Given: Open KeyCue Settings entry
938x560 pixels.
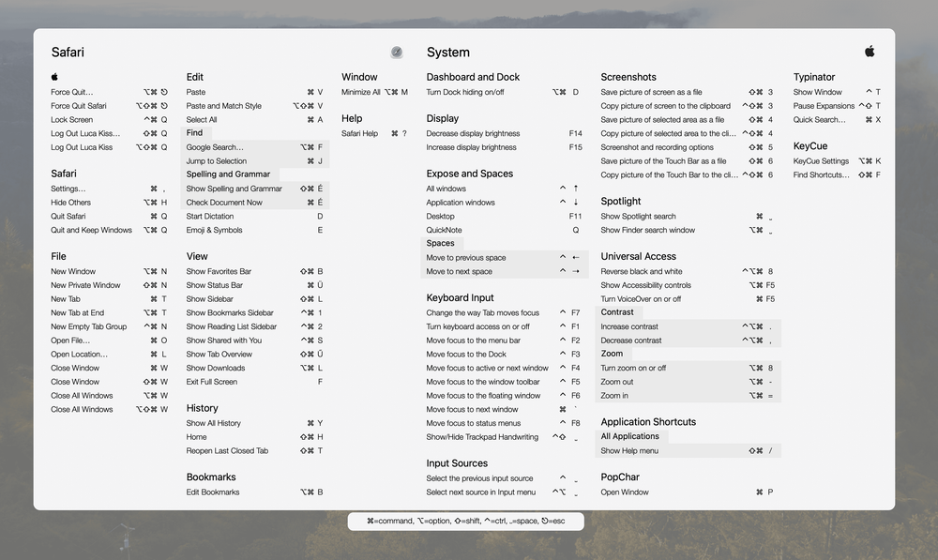Looking at the screenshot, I should point(837,161).
